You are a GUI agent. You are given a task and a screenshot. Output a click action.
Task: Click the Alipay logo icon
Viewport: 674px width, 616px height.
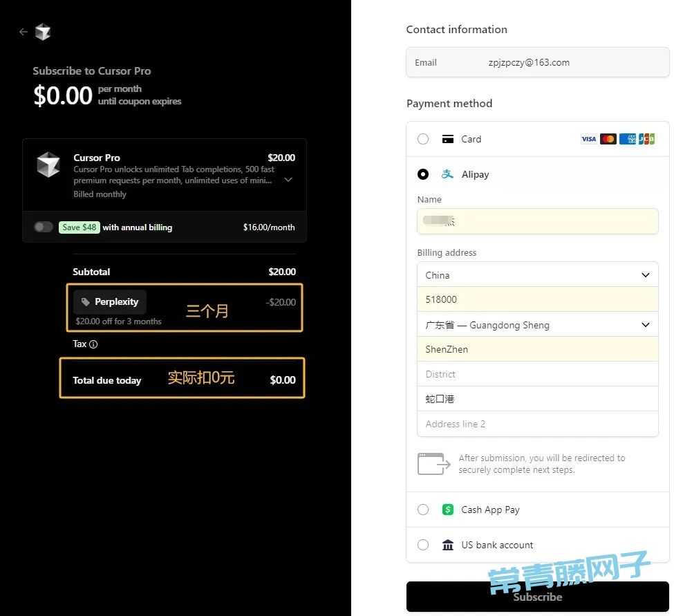pyautogui.click(x=447, y=174)
